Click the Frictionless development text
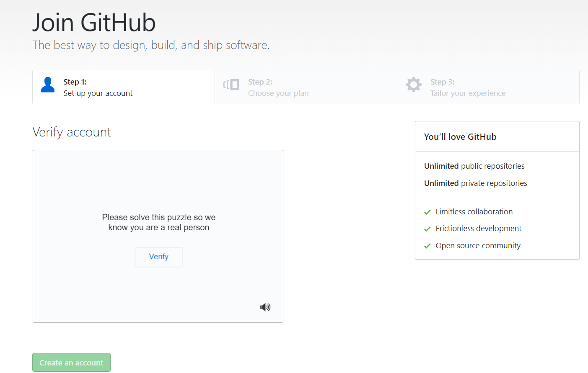Screen dimensions: 588x373 pos(479,229)
